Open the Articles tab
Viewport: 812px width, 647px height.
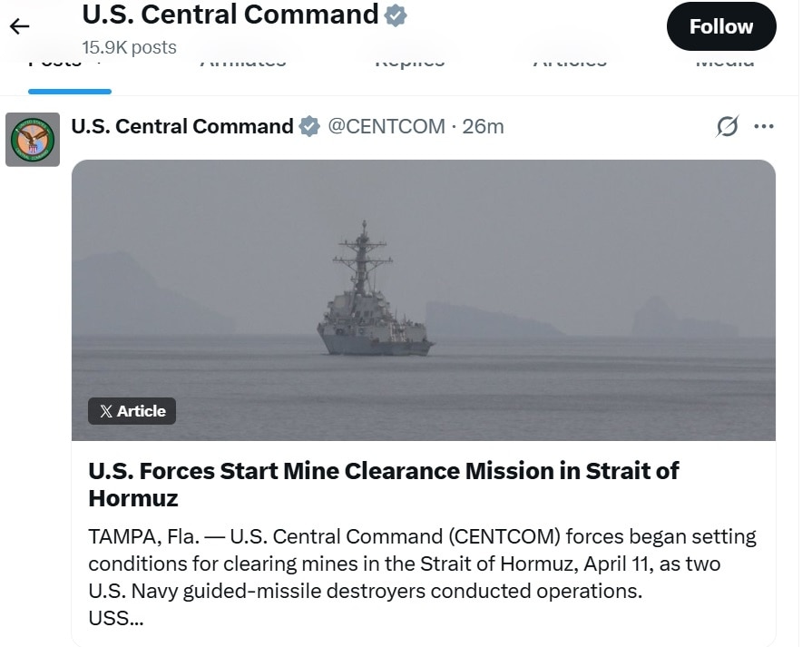pos(569,64)
